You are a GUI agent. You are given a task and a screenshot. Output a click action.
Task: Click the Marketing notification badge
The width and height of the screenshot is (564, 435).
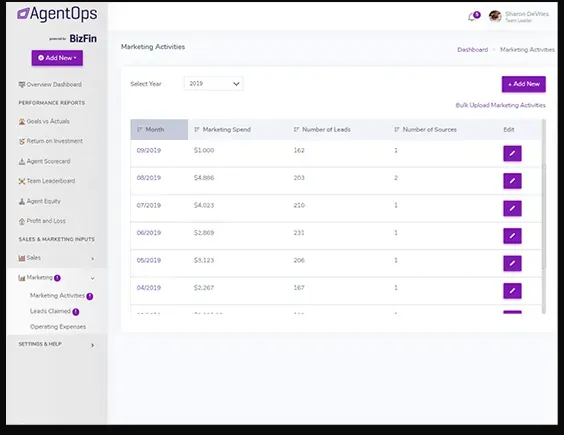[57, 278]
